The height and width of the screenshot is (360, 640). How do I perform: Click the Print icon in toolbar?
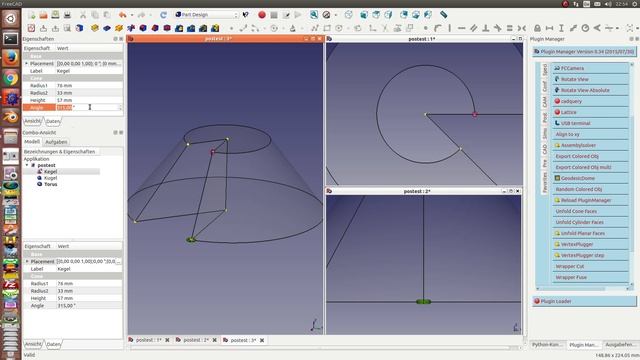[x=67, y=15]
